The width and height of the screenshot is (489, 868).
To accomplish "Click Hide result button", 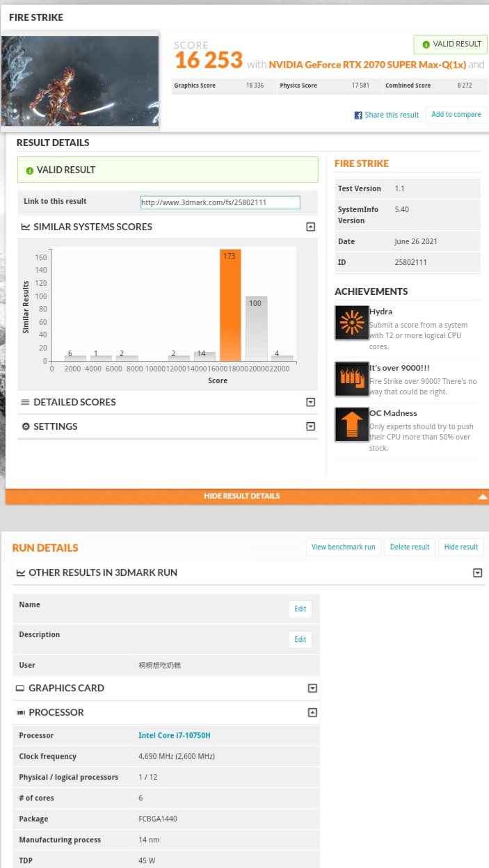I will click(461, 547).
